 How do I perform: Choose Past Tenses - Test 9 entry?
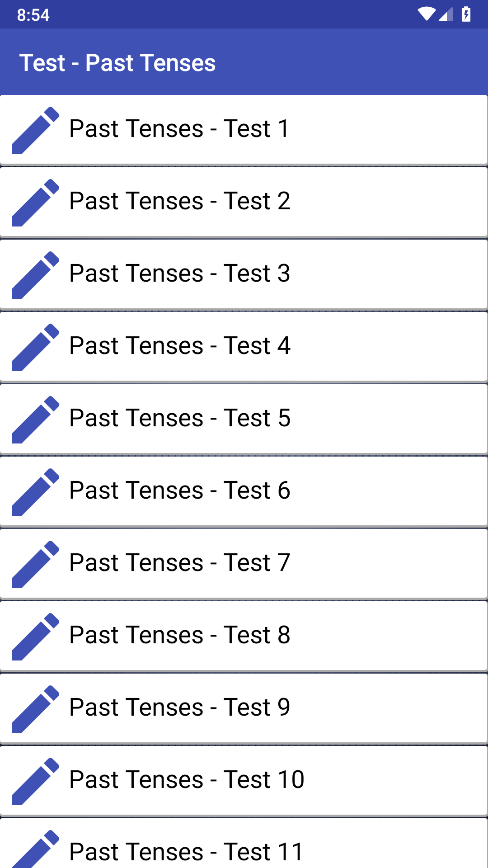pos(244,708)
